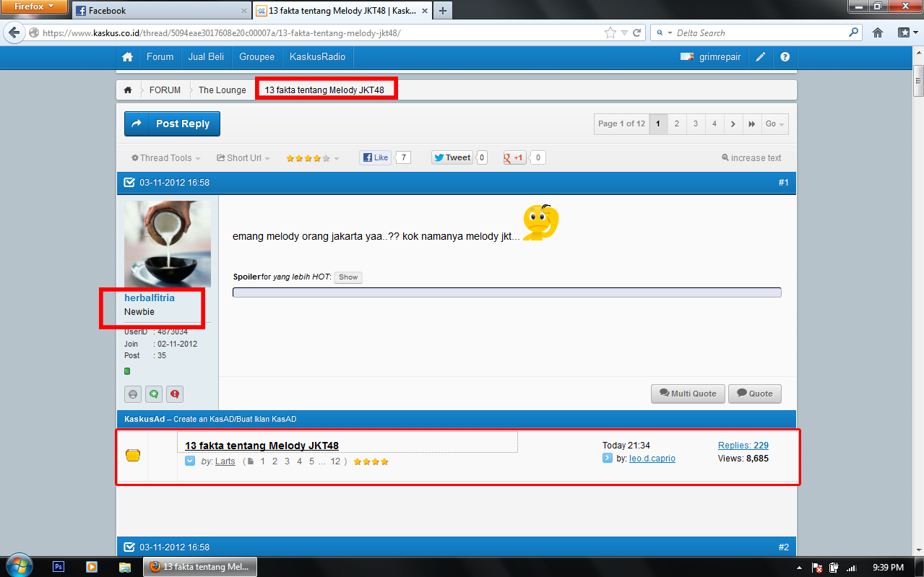Open thread starter Larts link
Image resolution: width=924 pixels, height=577 pixels.
[225, 461]
